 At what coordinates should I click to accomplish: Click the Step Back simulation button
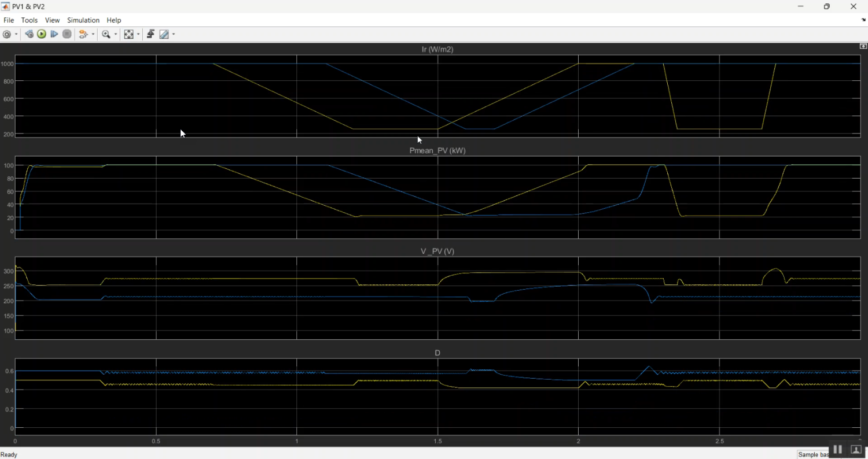(29, 34)
